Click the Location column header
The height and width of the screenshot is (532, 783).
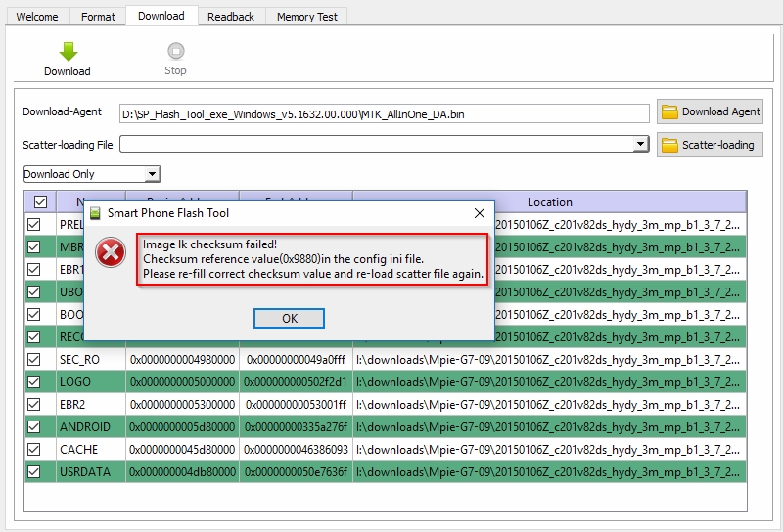click(x=549, y=202)
